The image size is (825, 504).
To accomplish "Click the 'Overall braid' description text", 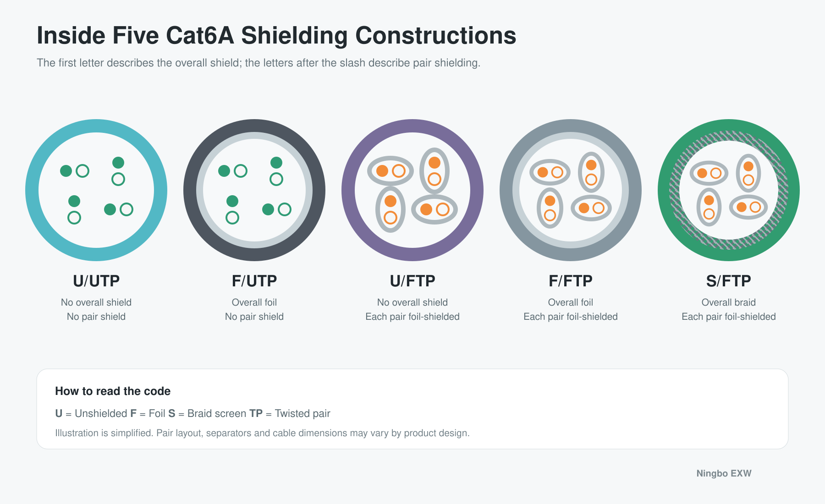I will (729, 302).
